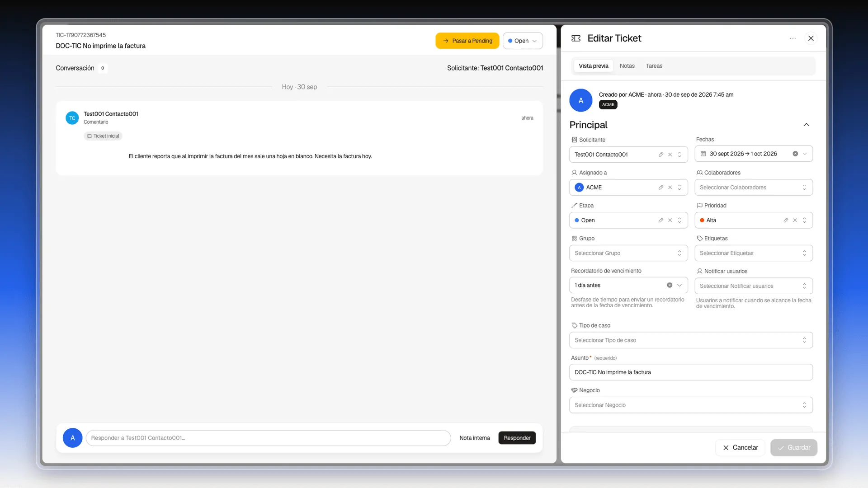Open the Open status dropdown in header
Image resolution: width=868 pixels, height=488 pixels.
(x=523, y=41)
